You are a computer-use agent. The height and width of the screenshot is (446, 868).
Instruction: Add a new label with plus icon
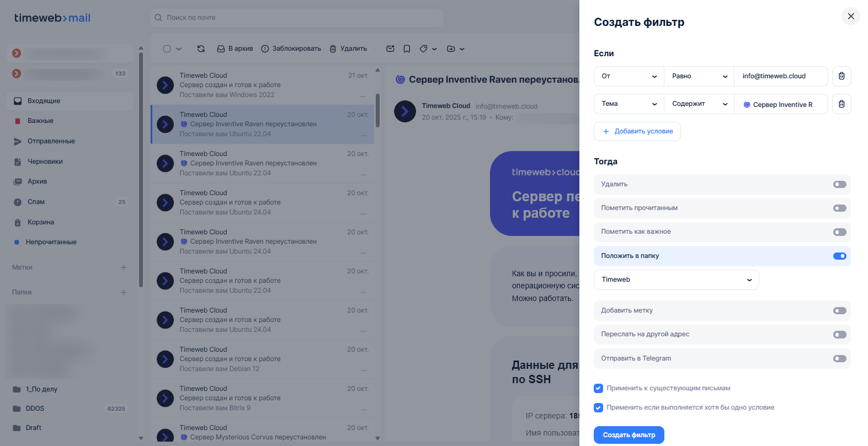(x=124, y=267)
